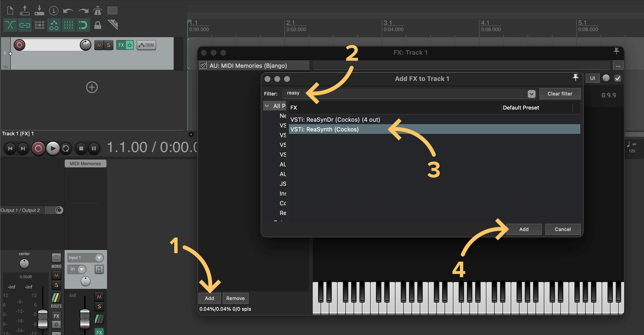Click the New Project icon
The width and height of the screenshot is (644, 335).
tap(10, 10)
